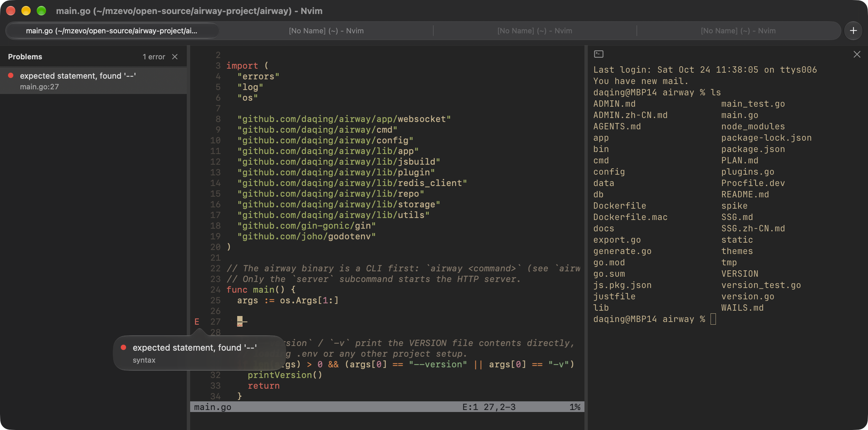Image resolution: width=868 pixels, height=430 pixels.
Task: Open the error entry at main.go:27
Action: 93,81
